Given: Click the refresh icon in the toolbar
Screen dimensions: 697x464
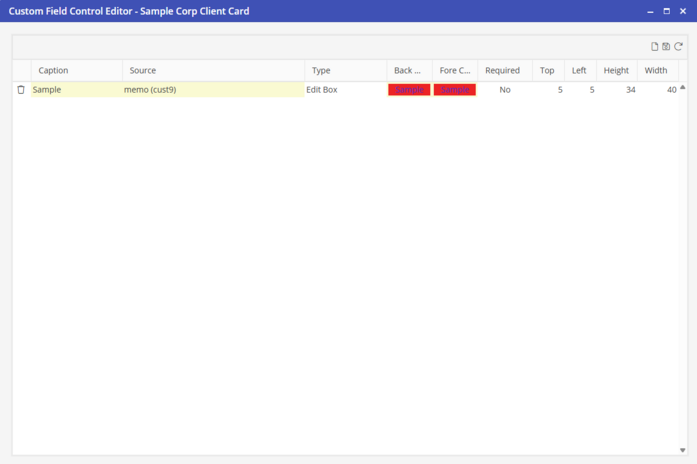Looking at the screenshot, I should 678,46.
